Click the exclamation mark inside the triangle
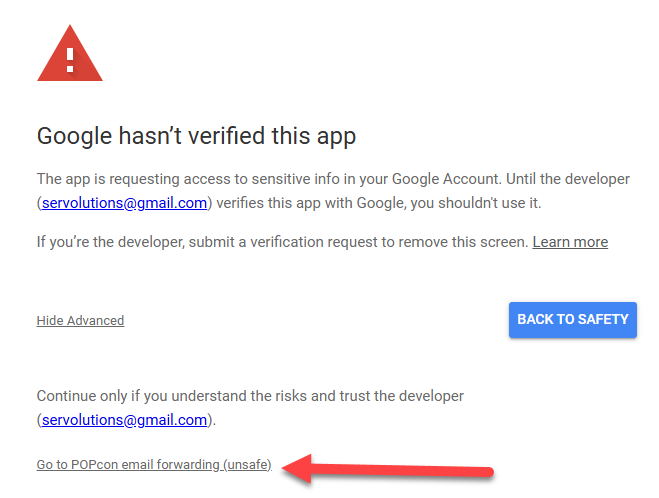The width and height of the screenshot is (659, 498). pyautogui.click(x=69, y=58)
